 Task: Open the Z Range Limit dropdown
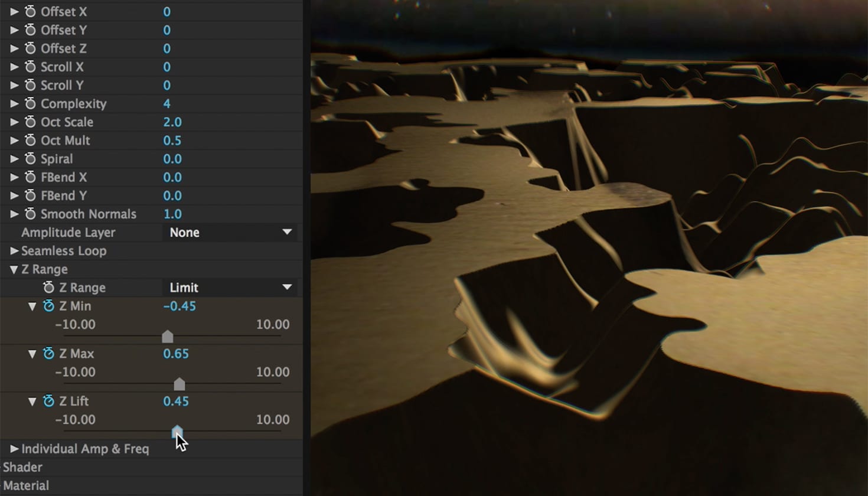coord(230,288)
